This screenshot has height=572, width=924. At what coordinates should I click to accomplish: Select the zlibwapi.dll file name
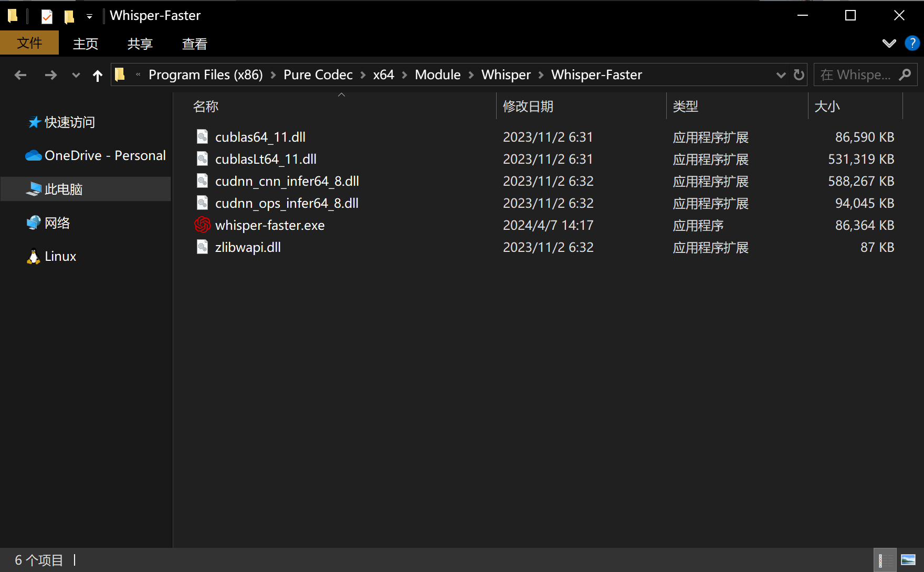248,247
